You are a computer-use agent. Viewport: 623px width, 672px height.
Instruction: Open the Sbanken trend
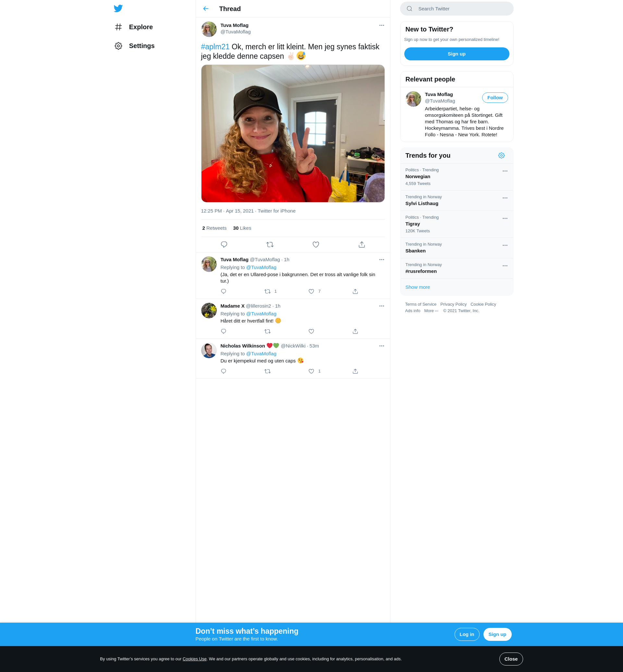[x=457, y=248]
